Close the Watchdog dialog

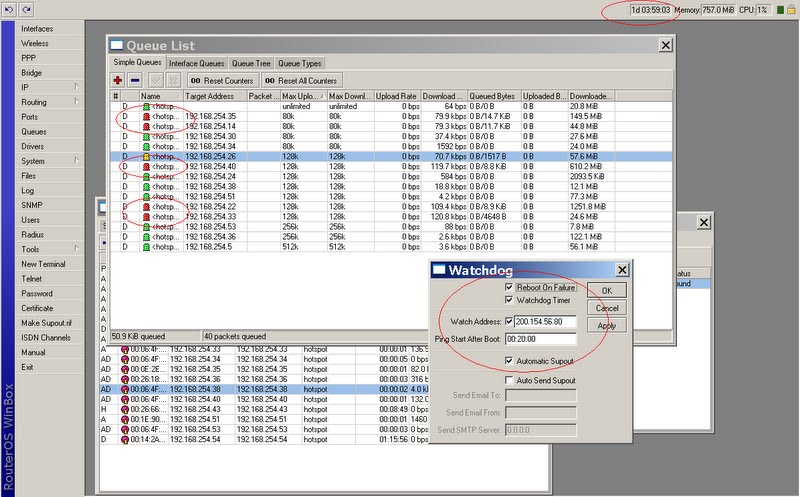coord(622,270)
